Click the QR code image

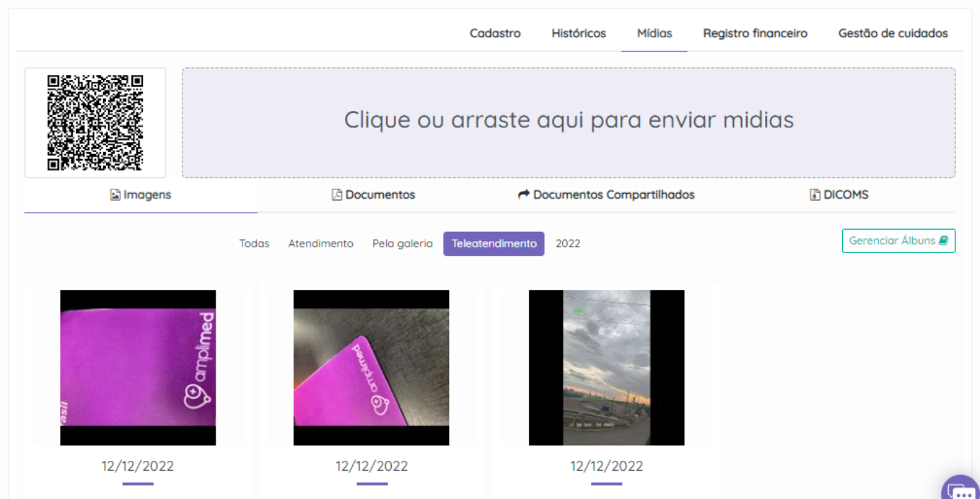95,122
